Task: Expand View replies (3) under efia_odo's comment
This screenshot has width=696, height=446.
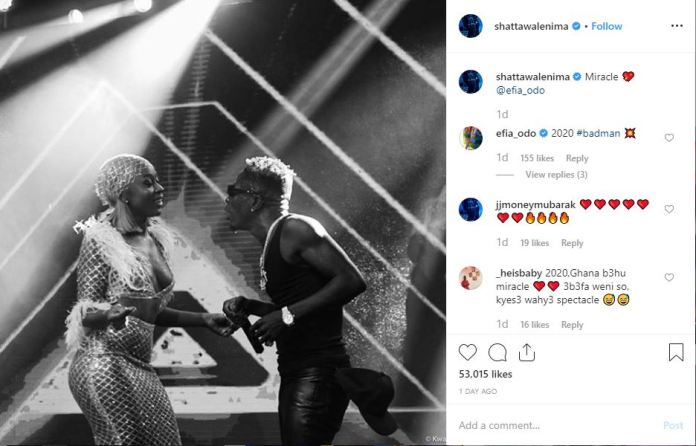Action: pos(556,174)
